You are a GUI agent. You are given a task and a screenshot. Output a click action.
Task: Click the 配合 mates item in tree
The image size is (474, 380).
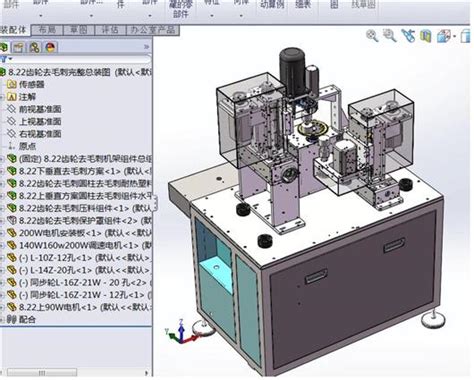(x=27, y=319)
